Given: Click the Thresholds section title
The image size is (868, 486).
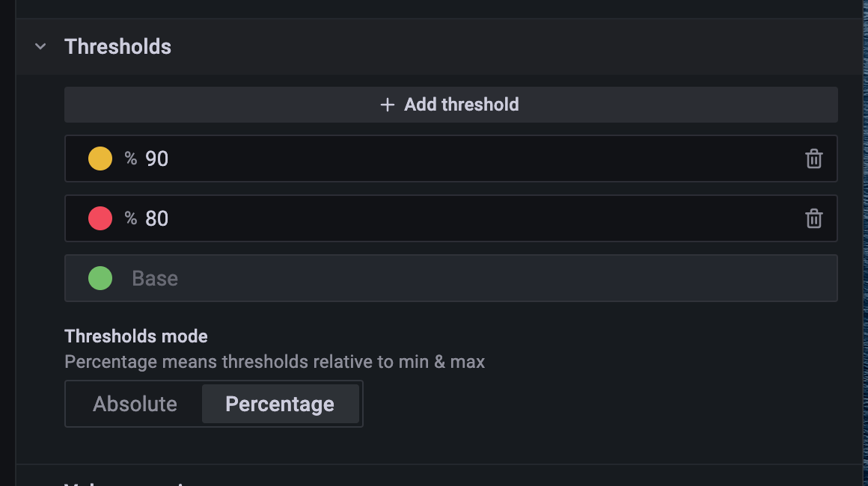Looking at the screenshot, I should pos(117,46).
